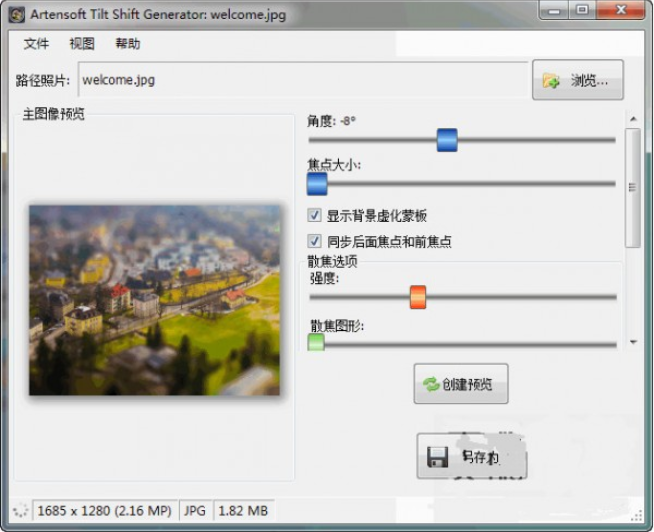
Task: Click the green 散焦图形 slider handle
Action: click(316, 343)
